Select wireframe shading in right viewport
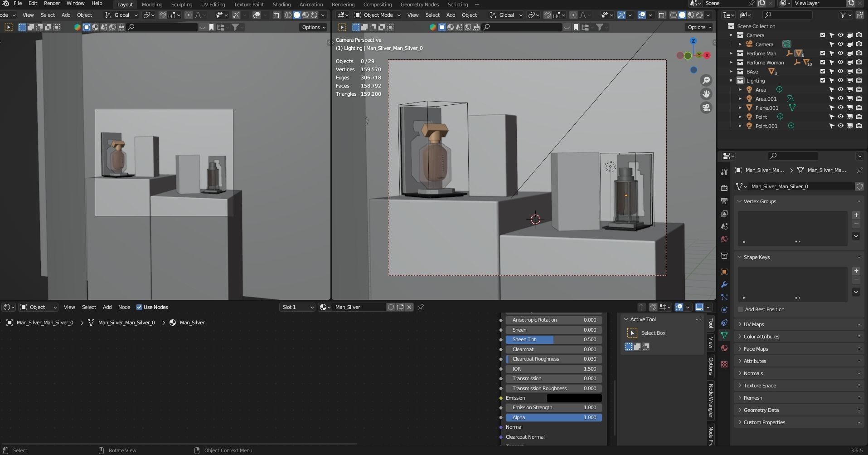 pyautogui.click(x=674, y=15)
